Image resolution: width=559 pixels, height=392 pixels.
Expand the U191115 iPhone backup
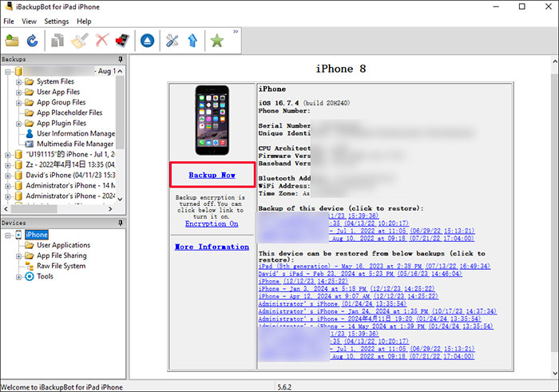[x=7, y=155]
